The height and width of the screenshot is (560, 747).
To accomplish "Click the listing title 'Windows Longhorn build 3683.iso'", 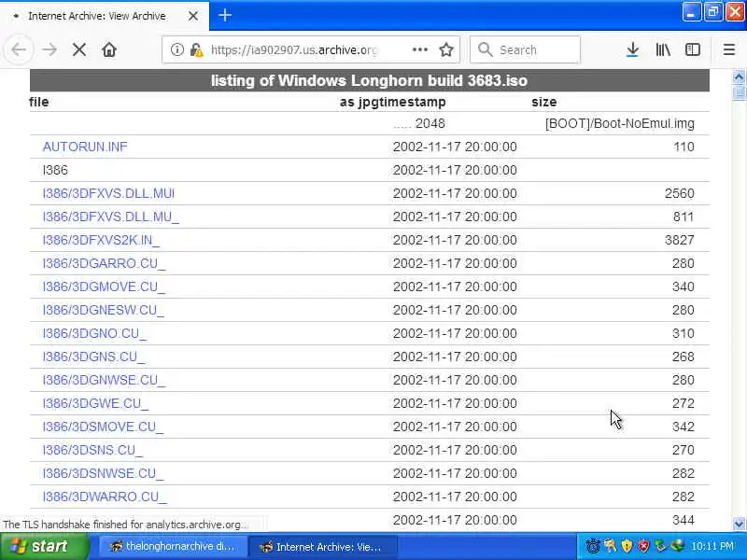I will pos(402,80).
